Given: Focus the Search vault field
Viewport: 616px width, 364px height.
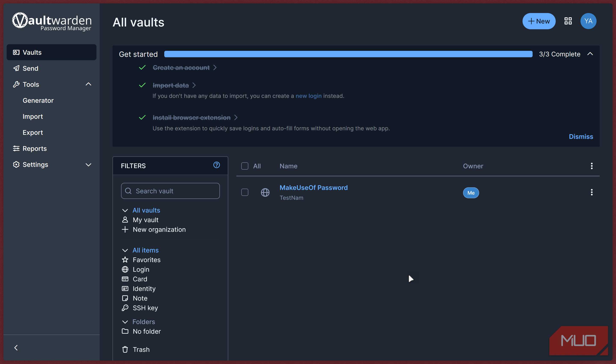Looking at the screenshot, I should pyautogui.click(x=170, y=191).
